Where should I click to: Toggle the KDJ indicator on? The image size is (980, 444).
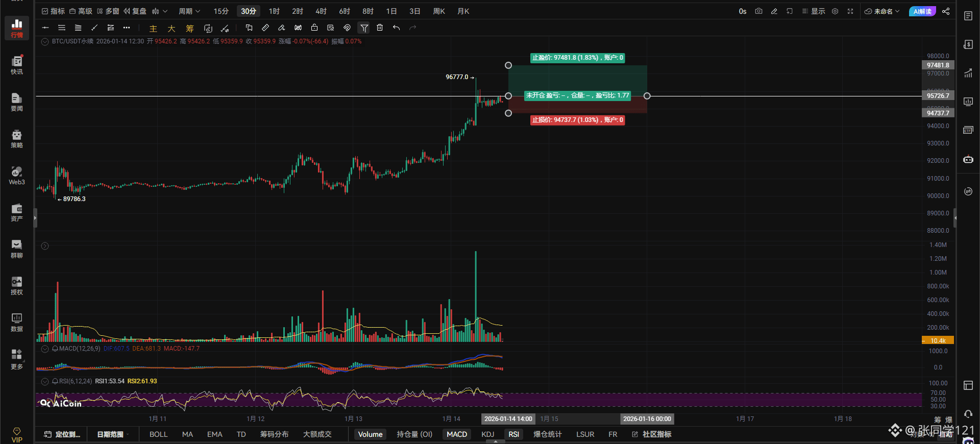(x=487, y=434)
